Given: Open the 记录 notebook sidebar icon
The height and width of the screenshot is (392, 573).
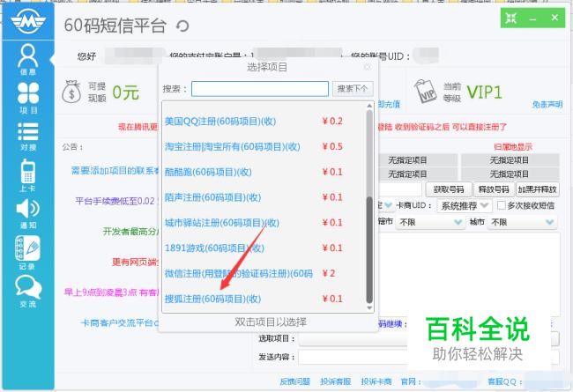Looking at the screenshot, I should click(x=27, y=253).
